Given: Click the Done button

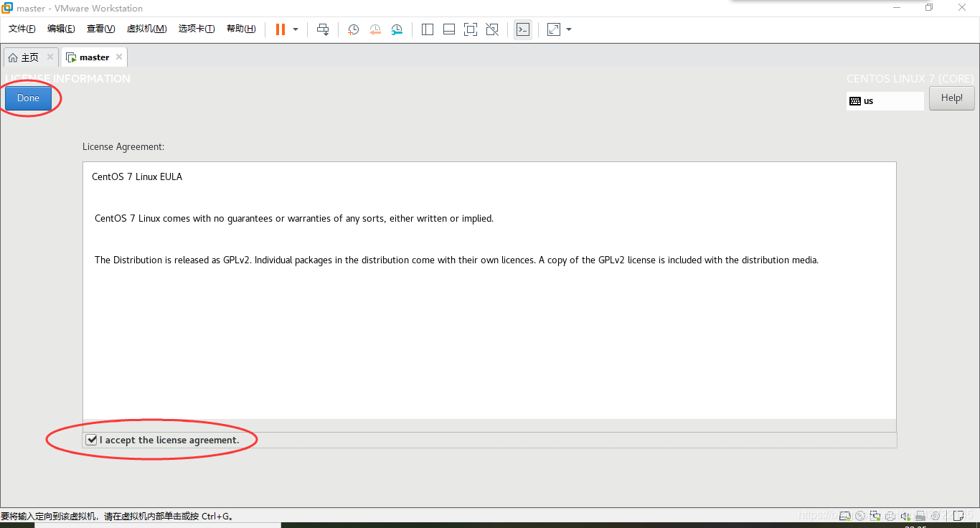Looking at the screenshot, I should tap(28, 98).
